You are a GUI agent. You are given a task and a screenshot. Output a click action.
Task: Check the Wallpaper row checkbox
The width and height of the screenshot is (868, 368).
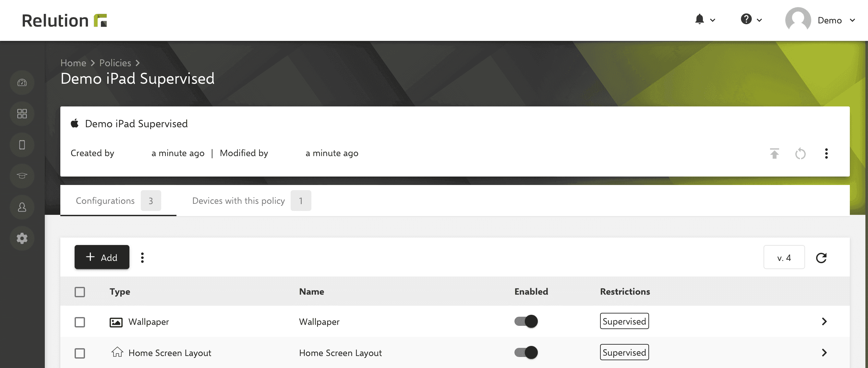coord(80,321)
